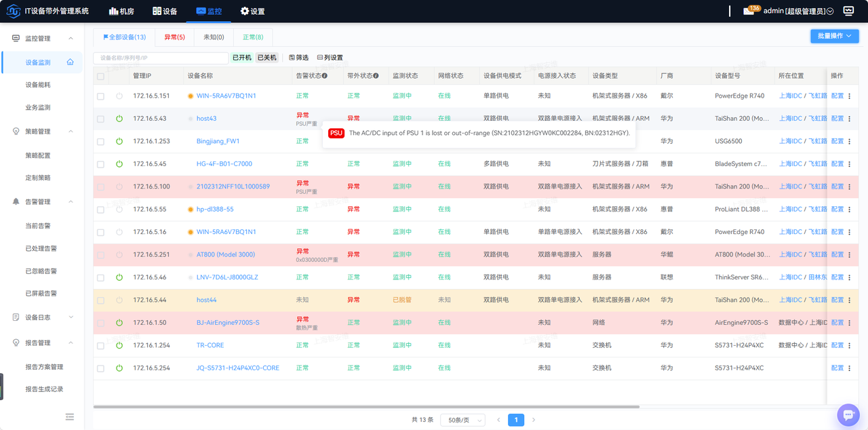Collapse the 监控管理 sidebar section
The image size is (868, 430).
(x=42, y=39)
